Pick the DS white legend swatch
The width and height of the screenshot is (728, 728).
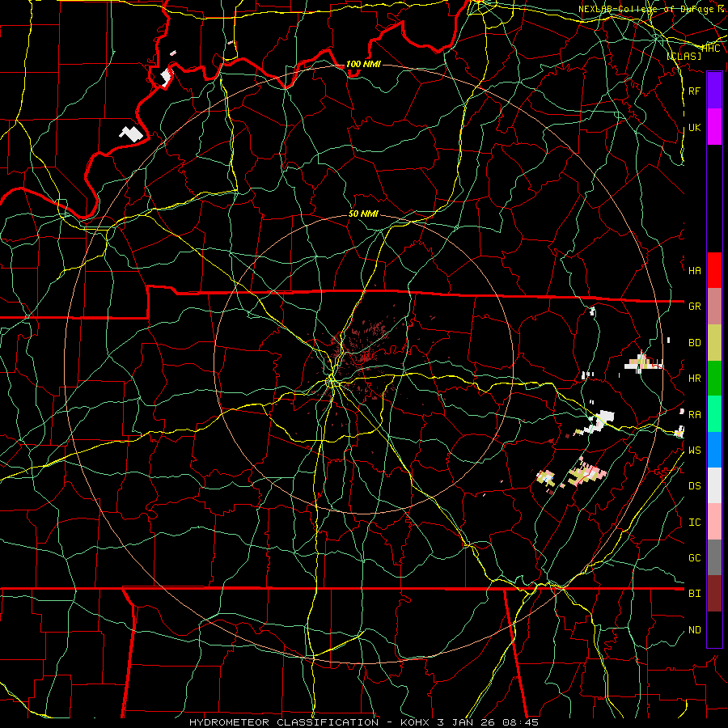pyautogui.click(x=714, y=485)
